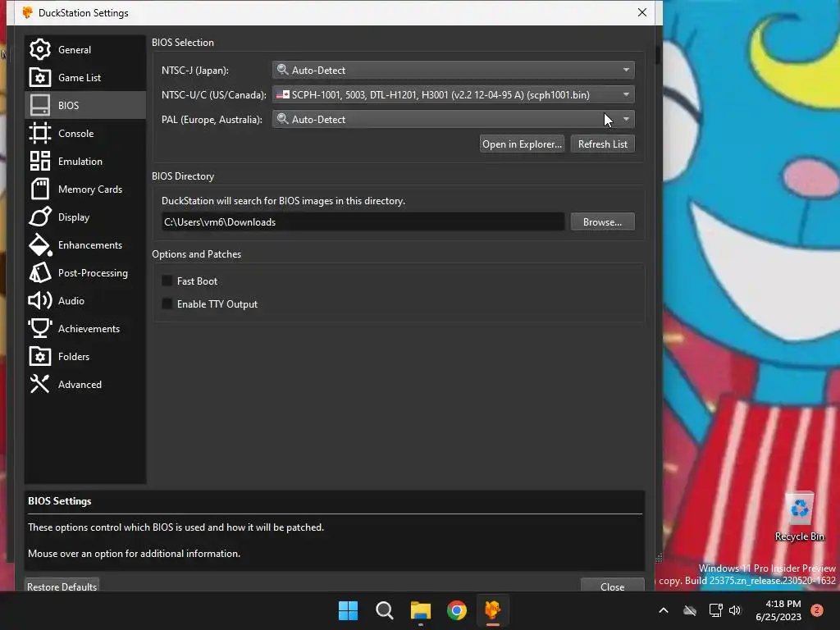The height and width of the screenshot is (630, 840).
Task: Select Memory Cards settings
Action: point(84,189)
